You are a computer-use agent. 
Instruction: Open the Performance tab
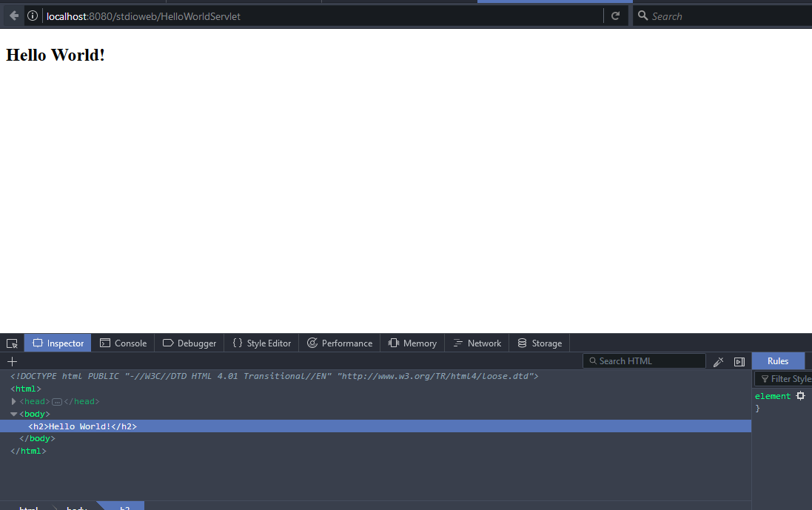pos(339,343)
